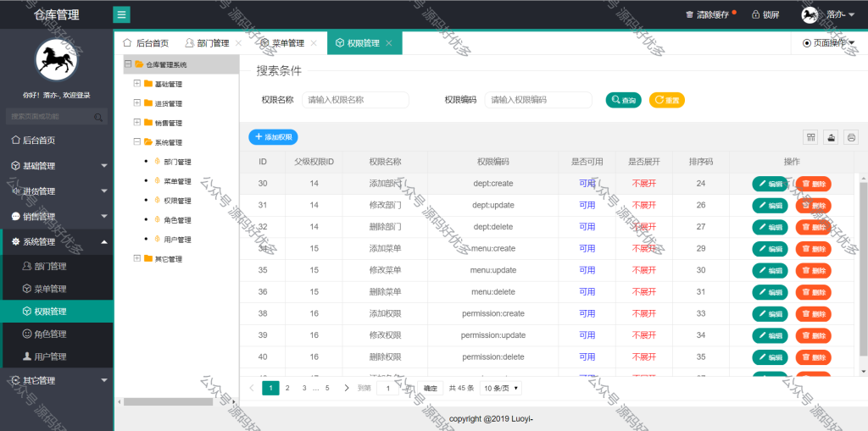Click the 基础管理 cube icon in sidebar
Viewport: 868px width, 431px height.
click(x=15, y=165)
